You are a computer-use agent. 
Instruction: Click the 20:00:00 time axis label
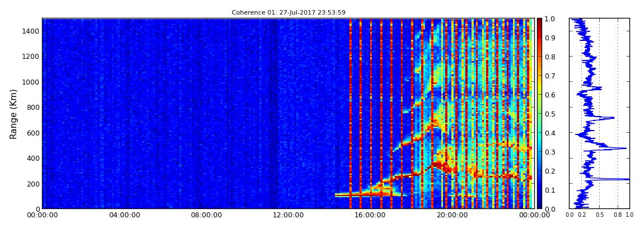(452, 215)
